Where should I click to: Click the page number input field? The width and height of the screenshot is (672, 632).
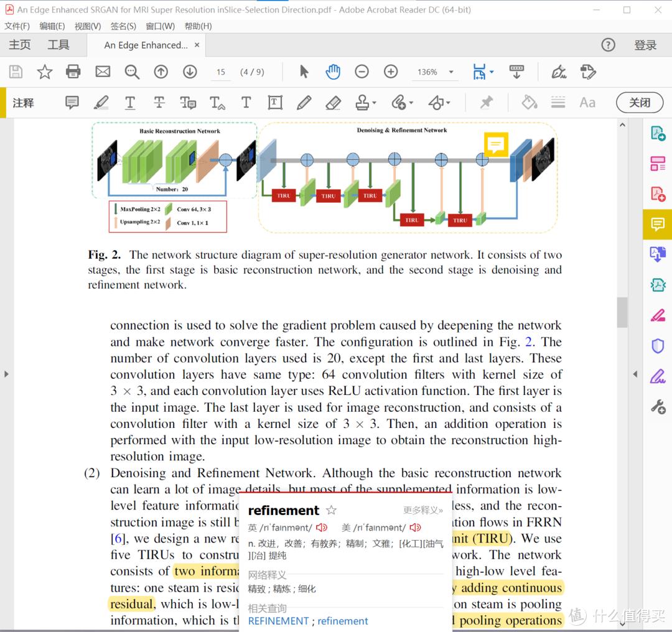click(x=220, y=72)
